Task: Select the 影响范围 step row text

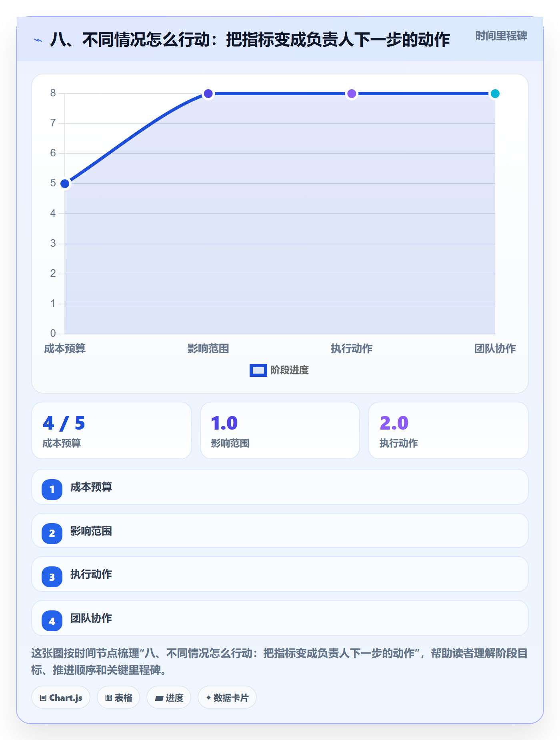Action: [91, 531]
